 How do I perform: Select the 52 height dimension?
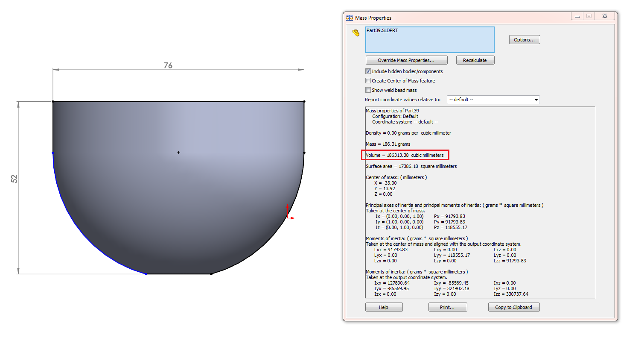click(x=15, y=179)
